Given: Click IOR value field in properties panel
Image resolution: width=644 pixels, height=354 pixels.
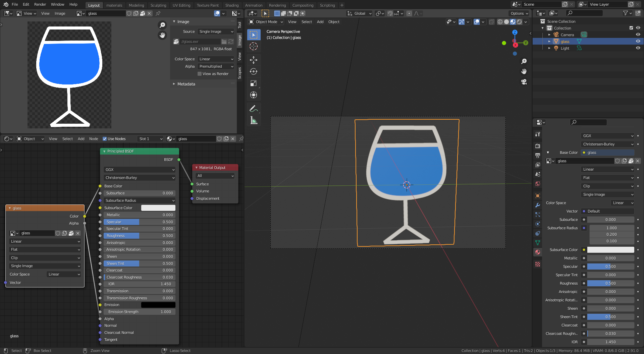Looking at the screenshot, I should (x=610, y=342).
